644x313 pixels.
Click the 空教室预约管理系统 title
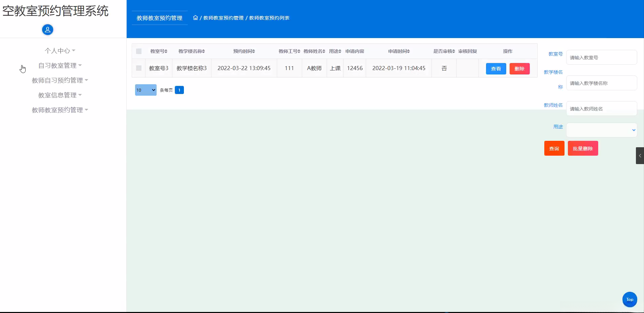55,11
